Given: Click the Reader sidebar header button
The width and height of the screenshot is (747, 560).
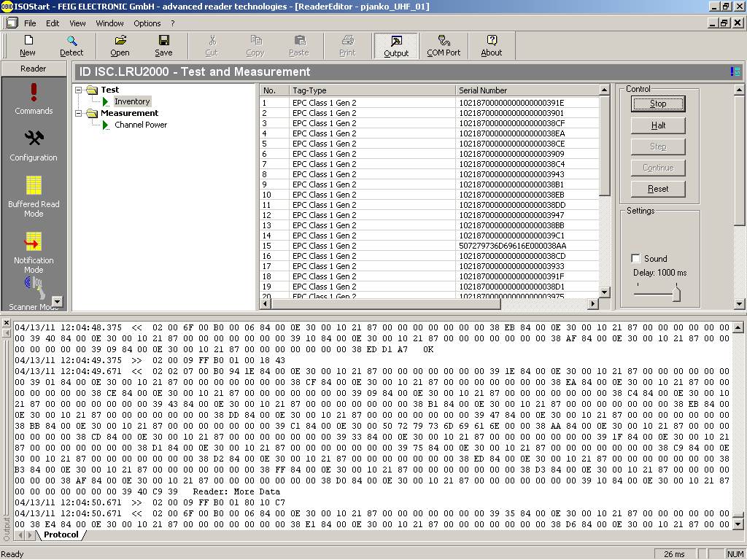Looking at the screenshot, I should coord(34,69).
